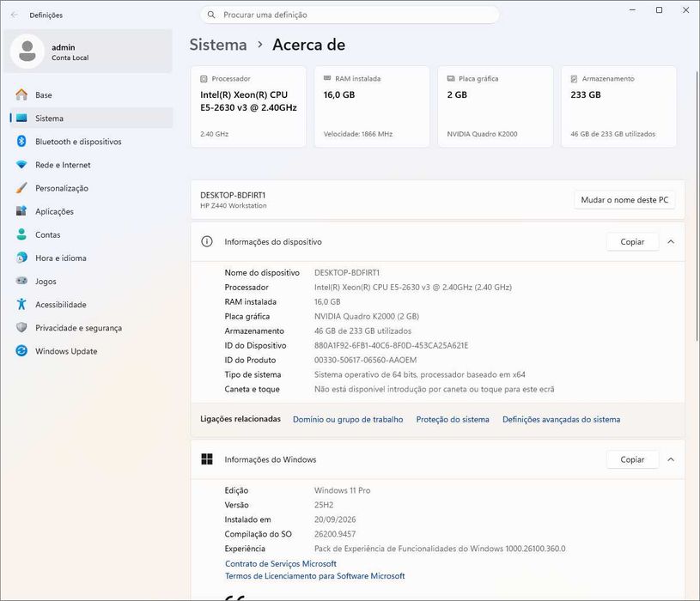Viewport: 700px width, 601px height.
Task: Open Definições avançadas do sistema link
Action: (x=561, y=419)
